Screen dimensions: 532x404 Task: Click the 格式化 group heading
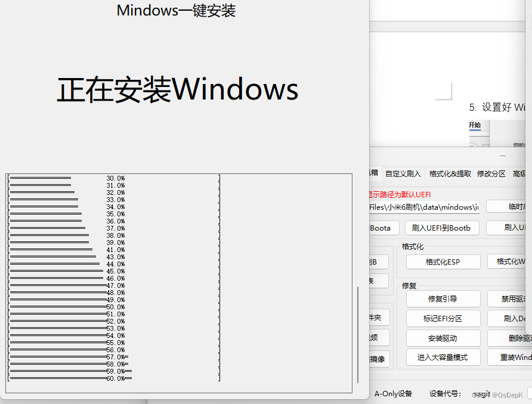point(413,247)
